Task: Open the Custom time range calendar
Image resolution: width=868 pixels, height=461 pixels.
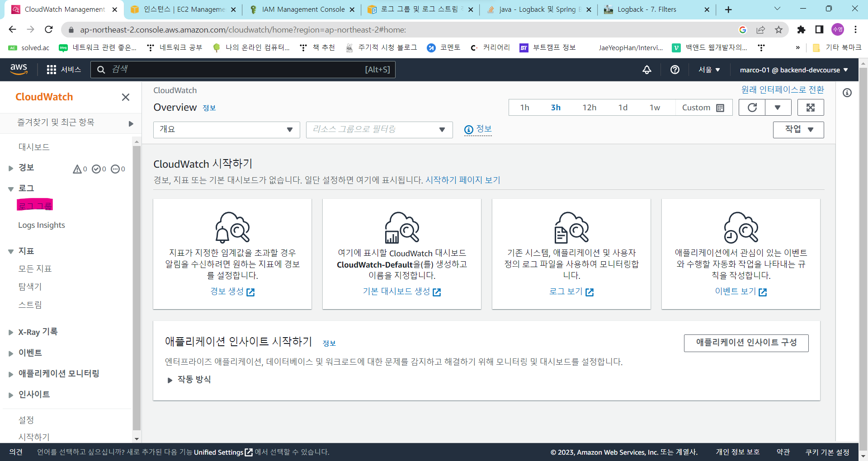Action: point(703,108)
